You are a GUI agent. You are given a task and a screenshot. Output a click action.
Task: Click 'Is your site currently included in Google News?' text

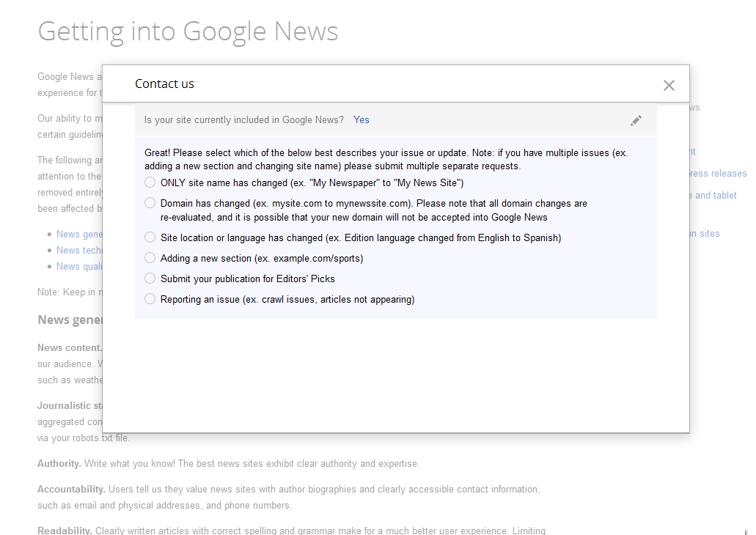pyautogui.click(x=244, y=120)
